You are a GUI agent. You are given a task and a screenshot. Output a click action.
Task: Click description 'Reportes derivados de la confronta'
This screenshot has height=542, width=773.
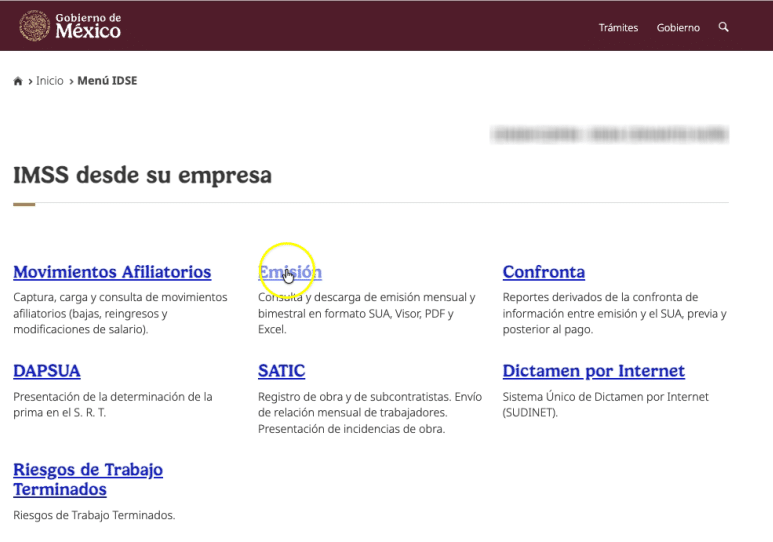click(x=615, y=313)
